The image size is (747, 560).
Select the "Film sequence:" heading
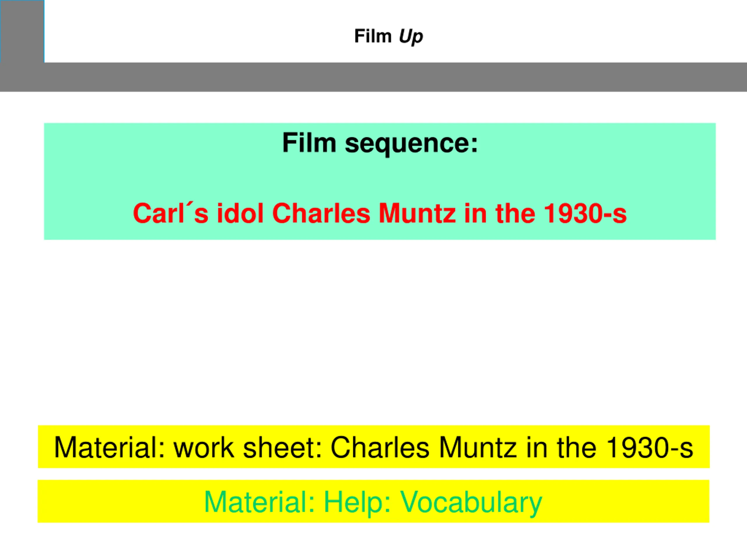pos(380,143)
